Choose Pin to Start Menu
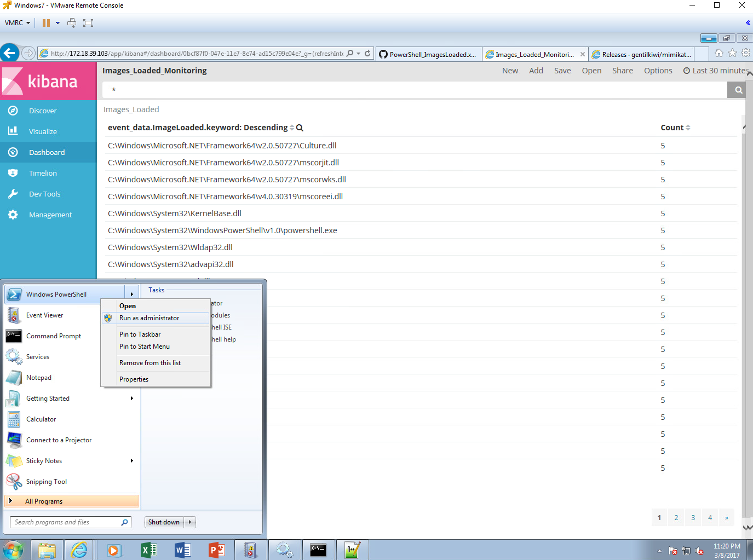Screen dimensions: 753x560 [x=156, y=347]
